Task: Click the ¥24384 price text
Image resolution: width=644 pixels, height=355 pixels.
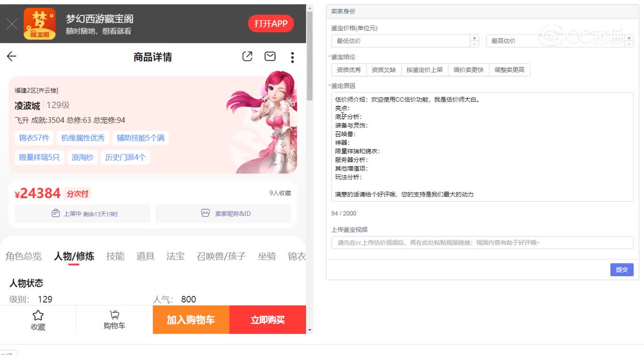Action: pyautogui.click(x=38, y=194)
